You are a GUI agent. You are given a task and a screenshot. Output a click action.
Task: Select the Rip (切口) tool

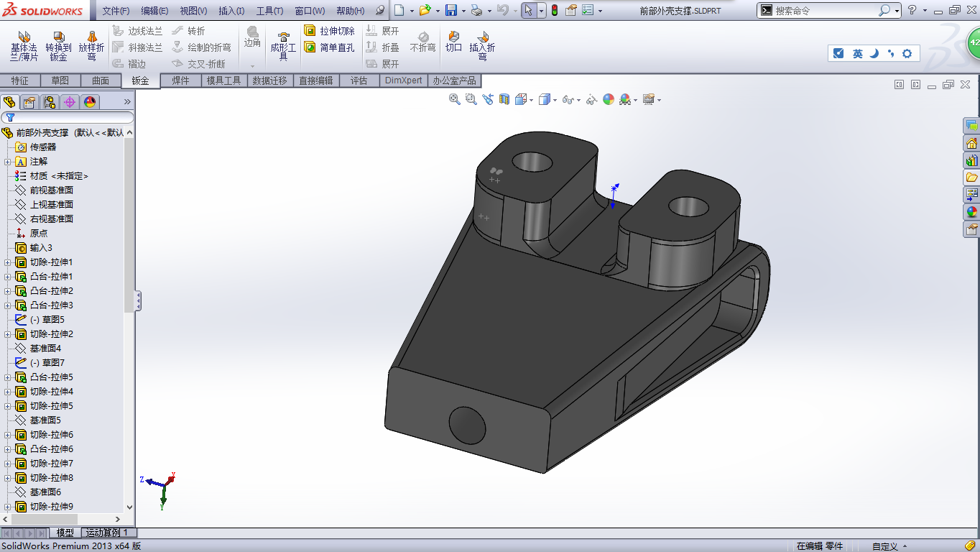(453, 41)
